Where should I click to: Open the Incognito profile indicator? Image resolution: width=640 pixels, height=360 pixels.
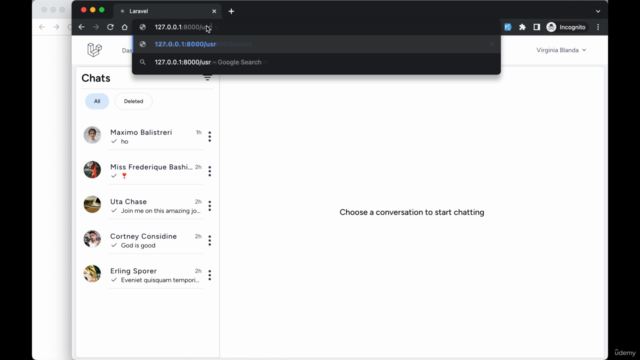pyautogui.click(x=567, y=27)
